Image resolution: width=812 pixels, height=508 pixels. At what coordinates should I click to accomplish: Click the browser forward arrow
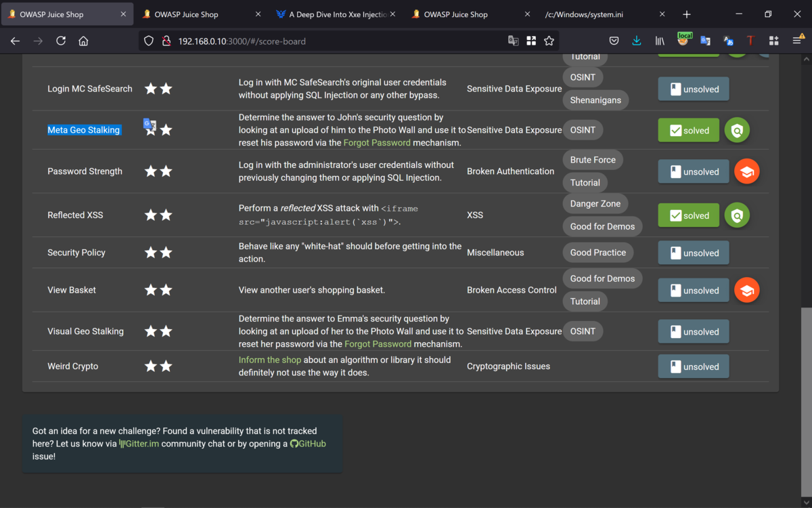pyautogui.click(x=38, y=41)
